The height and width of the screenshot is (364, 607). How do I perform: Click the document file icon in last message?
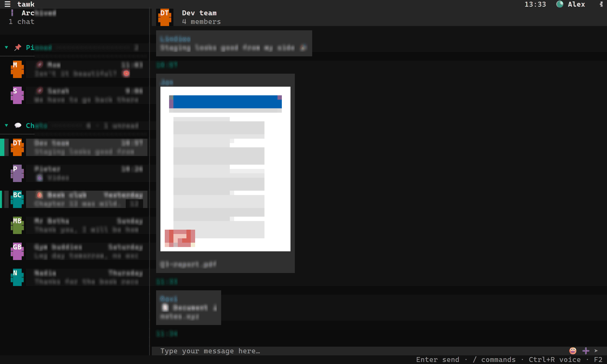(x=165, y=308)
